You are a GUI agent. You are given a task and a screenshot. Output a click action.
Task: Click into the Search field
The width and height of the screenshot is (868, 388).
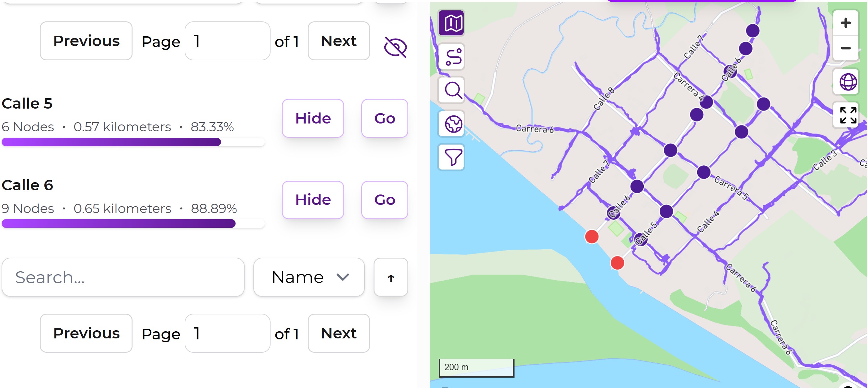(x=123, y=277)
